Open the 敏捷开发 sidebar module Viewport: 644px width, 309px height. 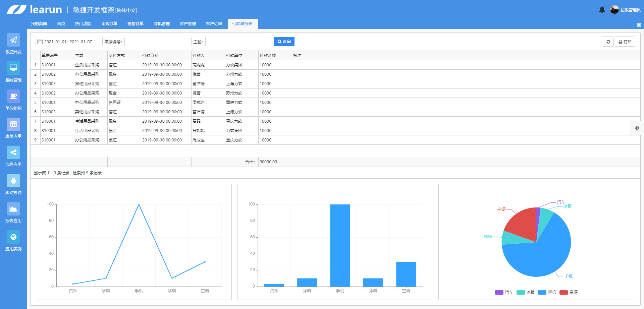point(13,44)
